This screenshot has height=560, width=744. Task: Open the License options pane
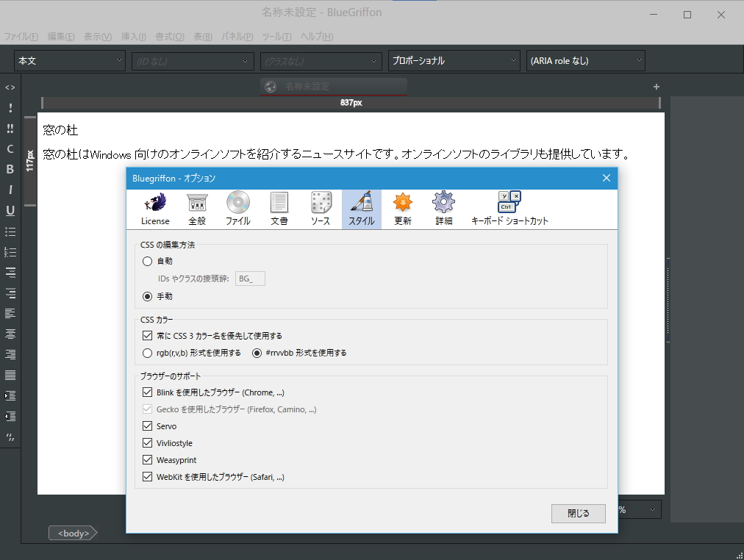pyautogui.click(x=155, y=209)
